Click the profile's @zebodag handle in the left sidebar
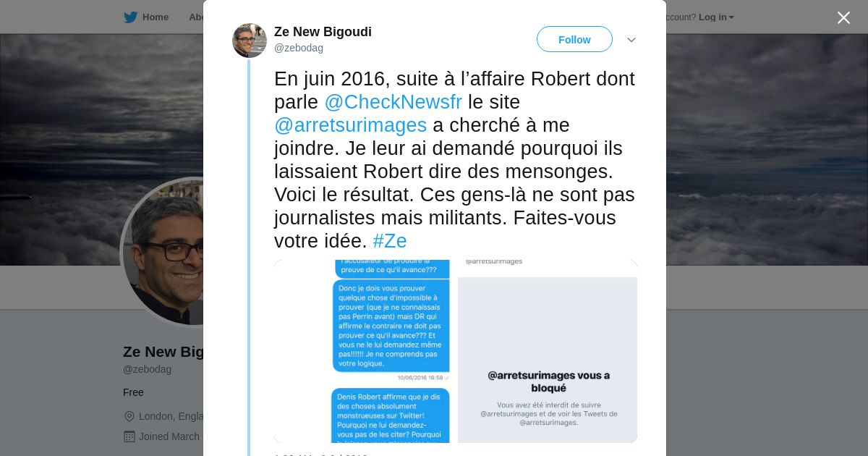Image resolution: width=868 pixels, height=456 pixels. 148,369
